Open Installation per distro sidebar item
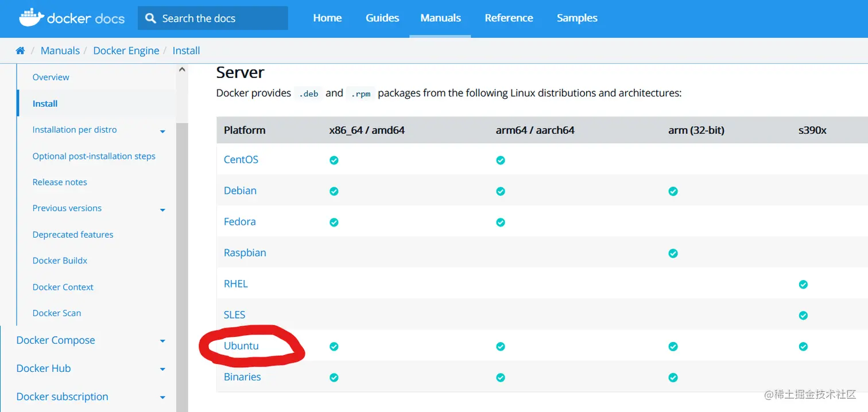Screen dimensions: 868x412 pyautogui.click(x=75, y=130)
